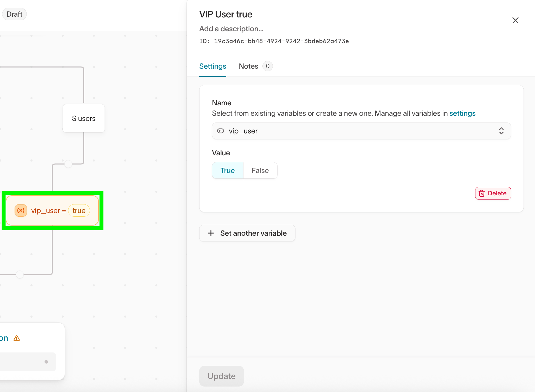Click Set another variable button
Image resolution: width=535 pixels, height=392 pixels.
point(247,233)
